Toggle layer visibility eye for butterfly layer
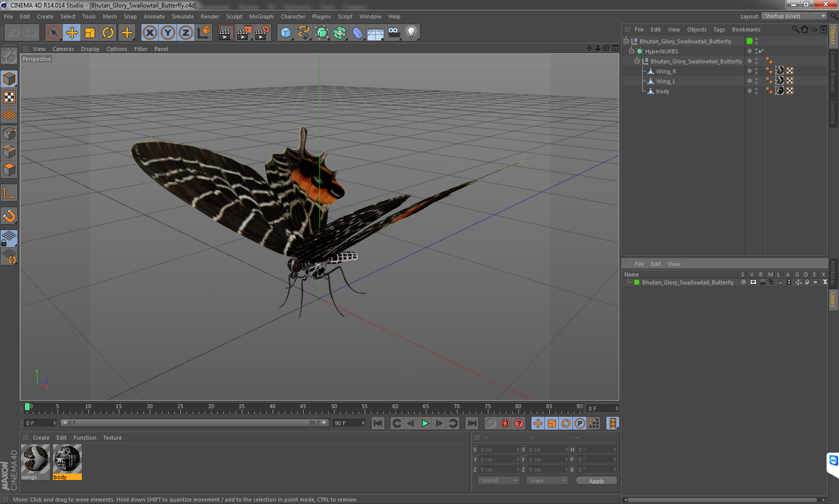The height and width of the screenshot is (504, 839). point(753,282)
